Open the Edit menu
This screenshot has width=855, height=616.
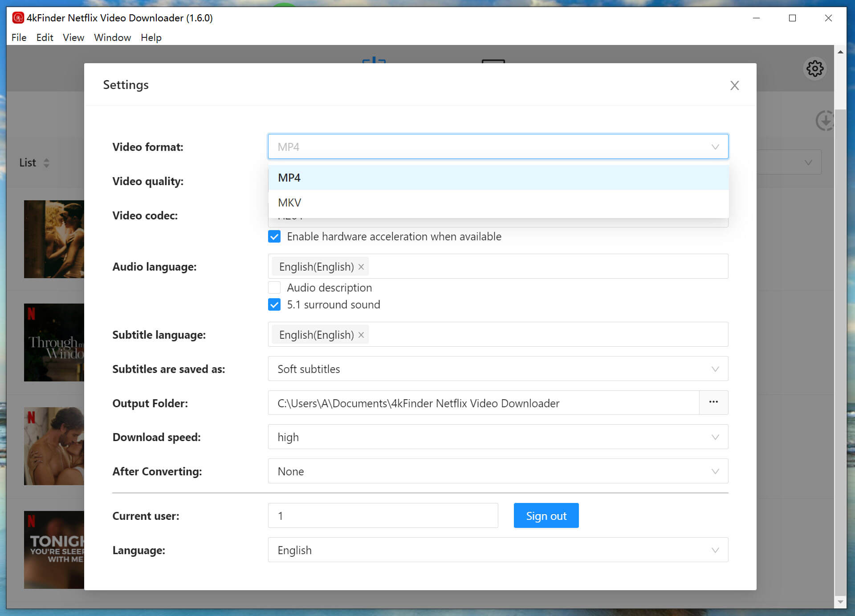click(45, 37)
